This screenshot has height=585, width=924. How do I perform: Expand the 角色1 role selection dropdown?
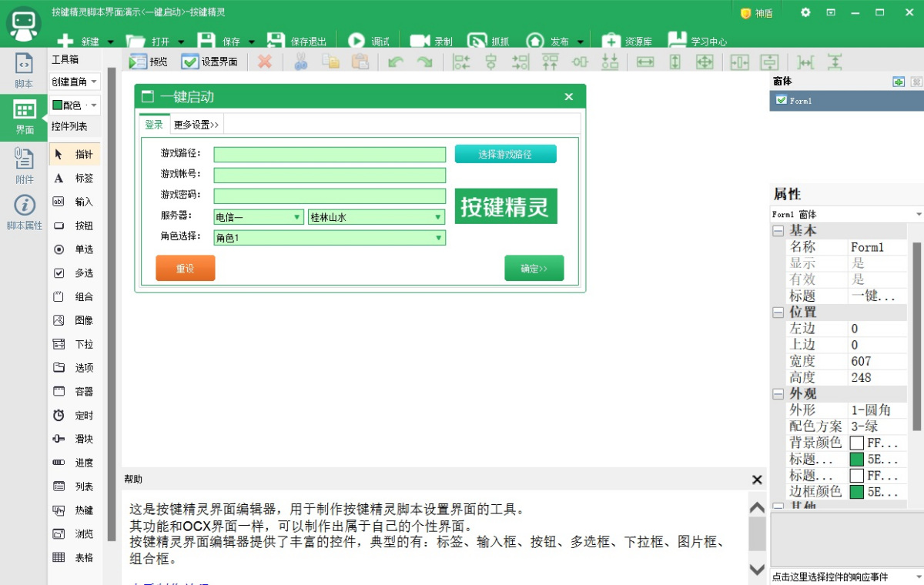pyautogui.click(x=439, y=238)
